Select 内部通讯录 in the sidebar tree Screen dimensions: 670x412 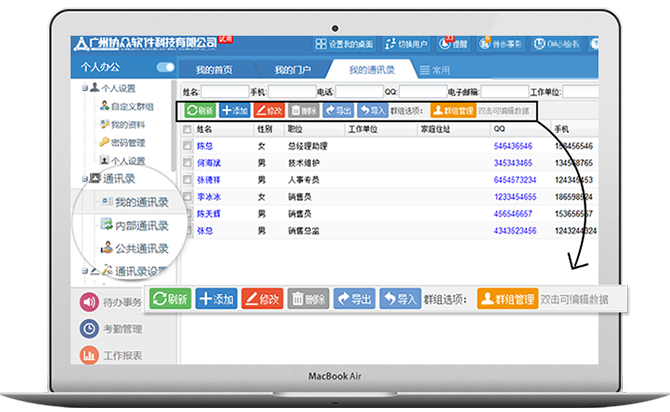coord(135,225)
